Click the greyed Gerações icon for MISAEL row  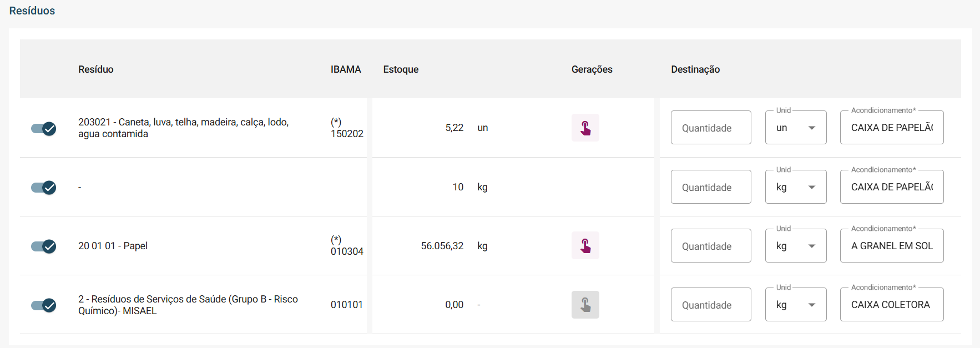pyautogui.click(x=585, y=305)
